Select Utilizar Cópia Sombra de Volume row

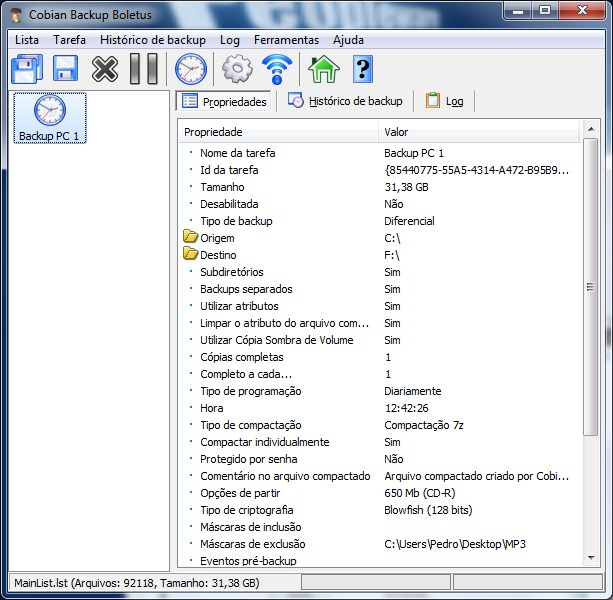[380, 340]
